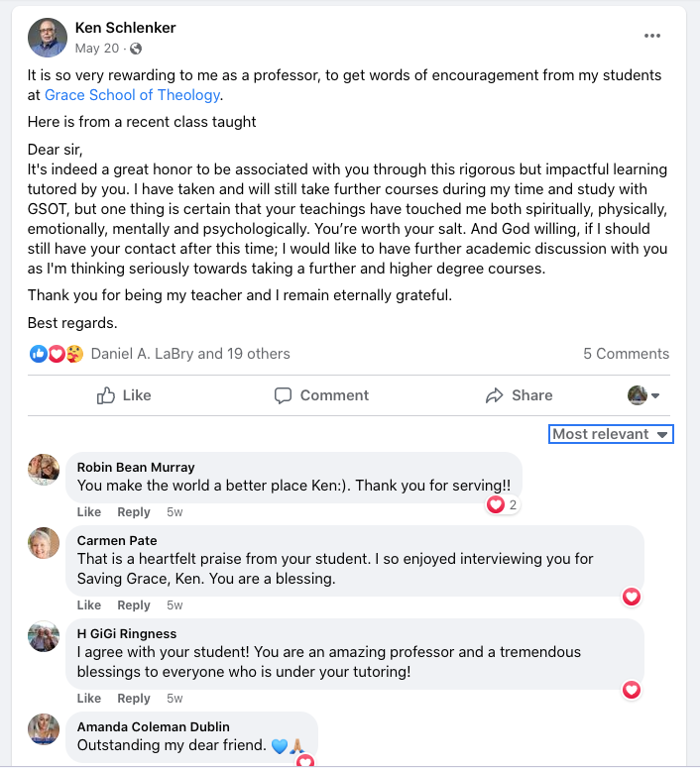Like Carmen Pate's comment
700x768 pixels.
tap(88, 604)
